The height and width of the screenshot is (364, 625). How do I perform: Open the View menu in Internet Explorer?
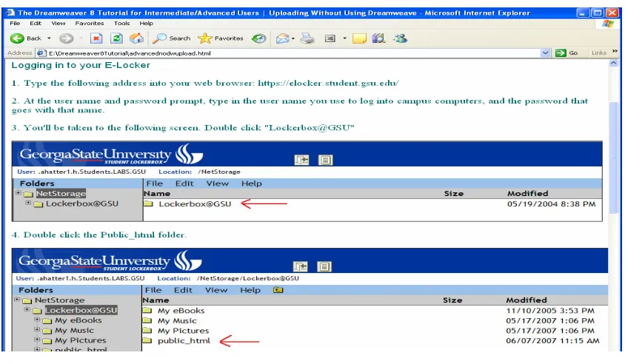click(x=59, y=24)
